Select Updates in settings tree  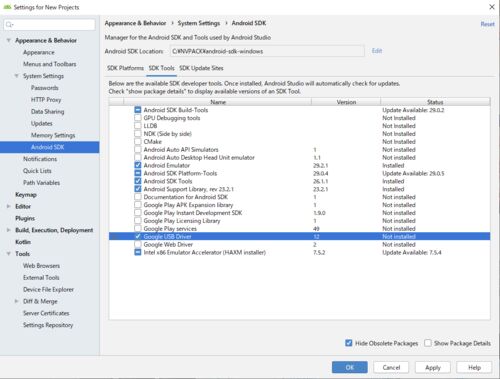tap(42, 123)
